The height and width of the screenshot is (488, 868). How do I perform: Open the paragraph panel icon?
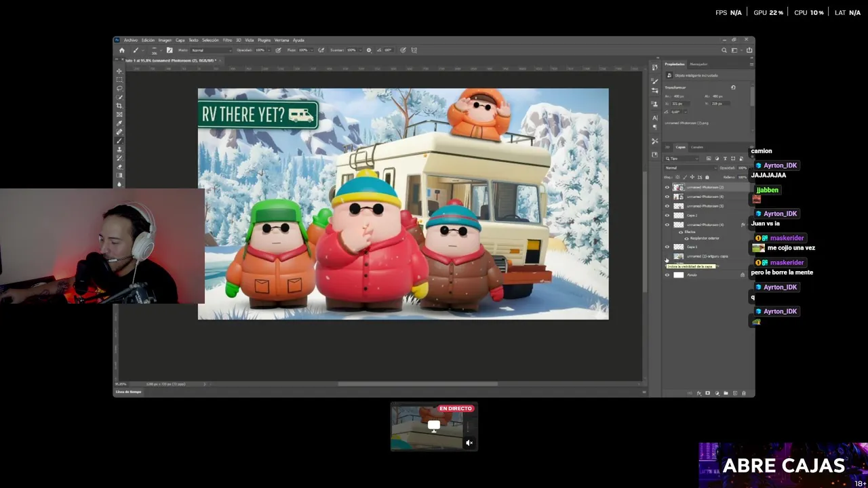click(654, 127)
